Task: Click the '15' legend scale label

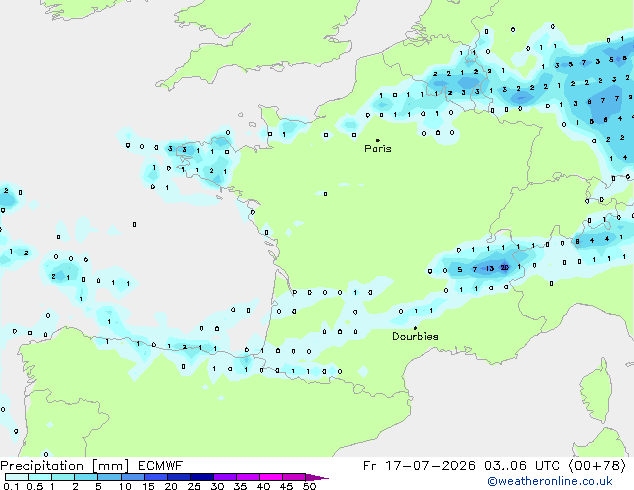Action: pos(148,486)
